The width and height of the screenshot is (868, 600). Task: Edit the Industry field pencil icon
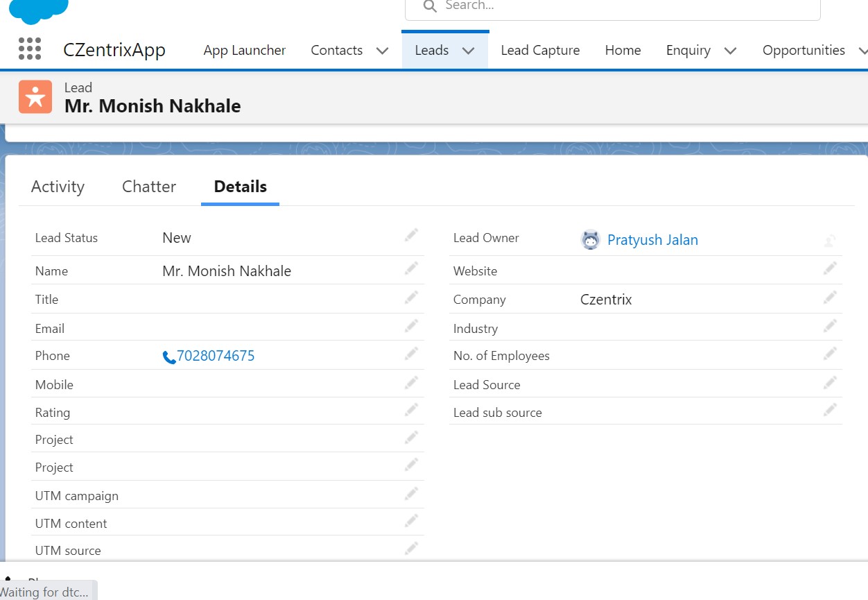[x=830, y=325]
